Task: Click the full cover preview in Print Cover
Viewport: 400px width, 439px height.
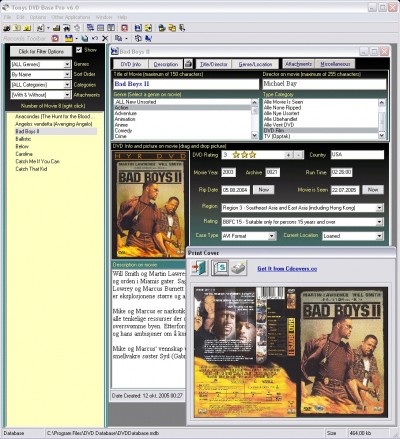Action: pos(291,352)
